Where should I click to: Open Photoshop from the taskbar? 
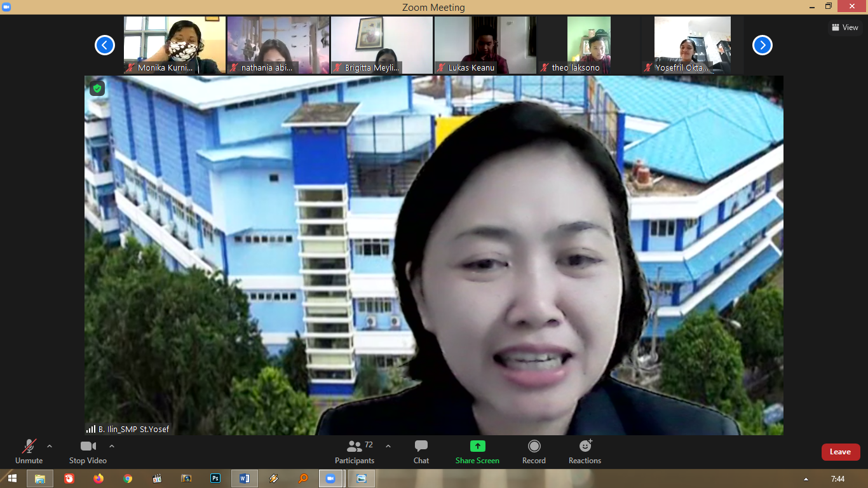click(215, 478)
